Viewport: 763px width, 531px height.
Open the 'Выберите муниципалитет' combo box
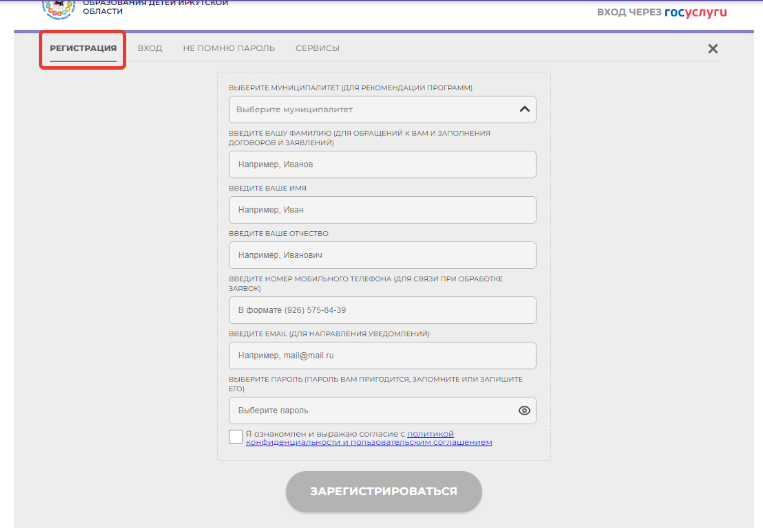pyautogui.click(x=370, y=109)
